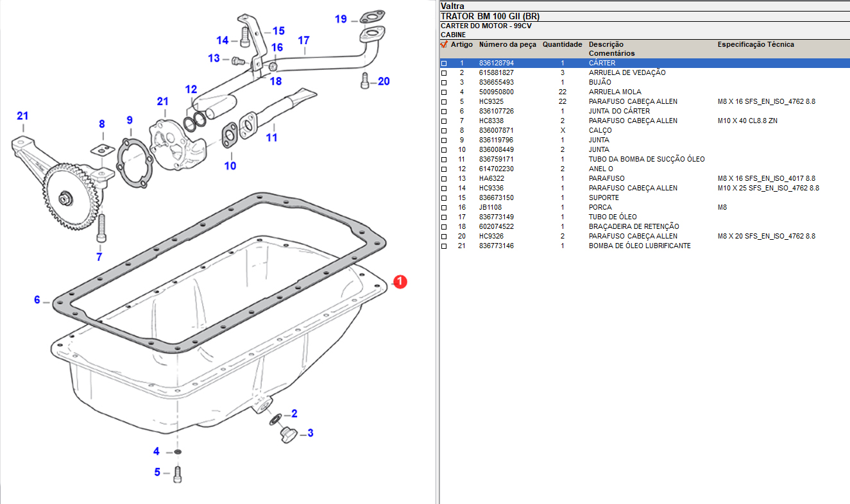This screenshot has height=504, width=850.
Task: Click the BRAÇADEIRA DE RETENÇÃO entry
Action: click(x=633, y=227)
